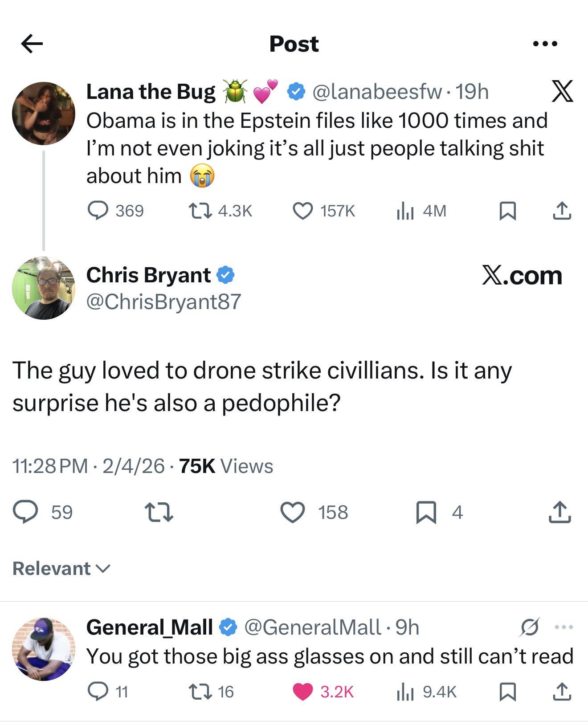The image size is (588, 725).
Task: Open Chris Bryant's profile picture
Action: [44, 288]
